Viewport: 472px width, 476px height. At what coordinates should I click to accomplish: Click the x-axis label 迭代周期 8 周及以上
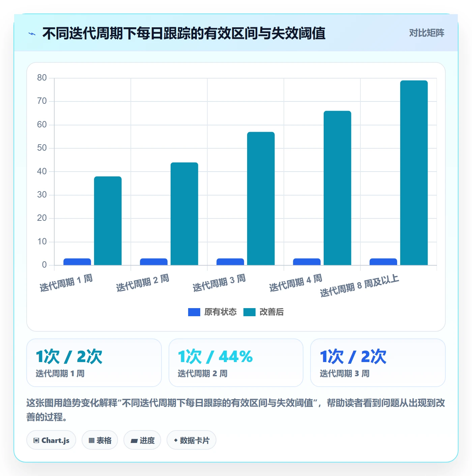[359, 286]
